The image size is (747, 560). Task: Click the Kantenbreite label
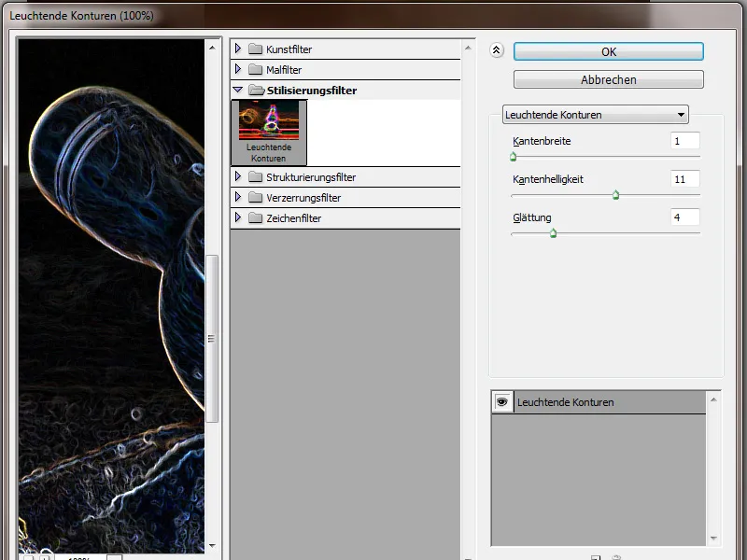tap(542, 141)
